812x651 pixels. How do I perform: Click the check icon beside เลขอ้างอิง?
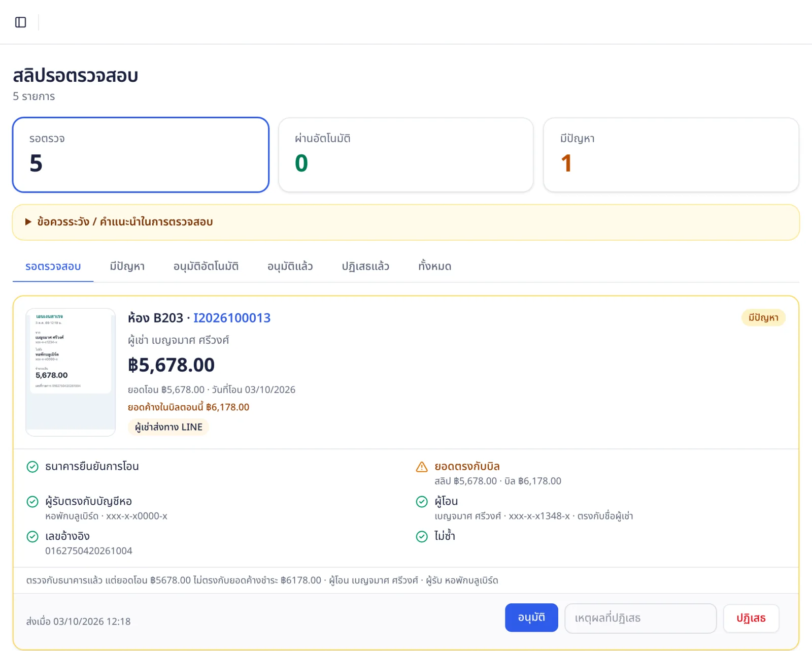tap(32, 537)
